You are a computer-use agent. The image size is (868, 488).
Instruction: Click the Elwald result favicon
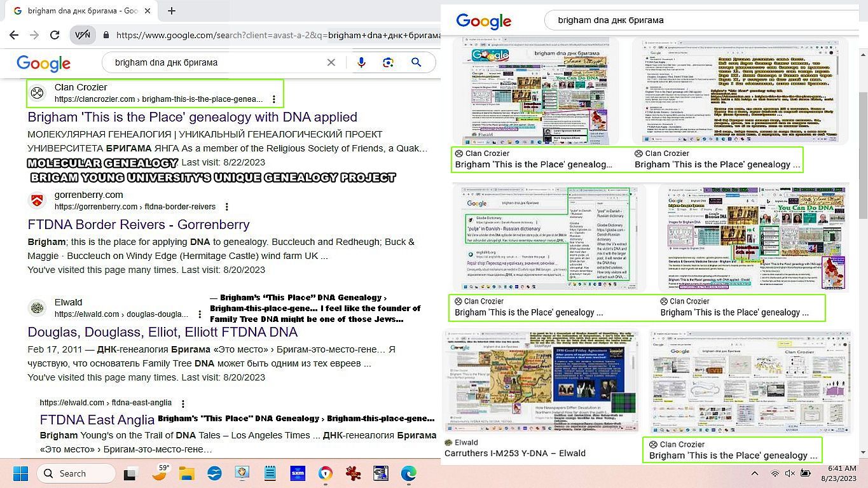38,308
